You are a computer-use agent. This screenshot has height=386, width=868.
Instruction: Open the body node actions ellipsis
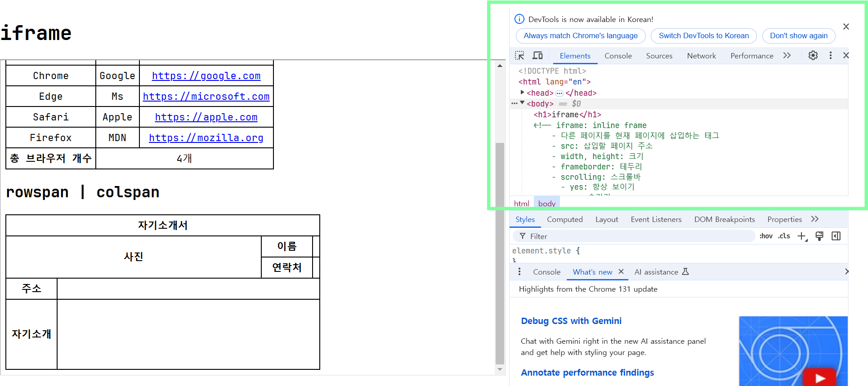(514, 103)
